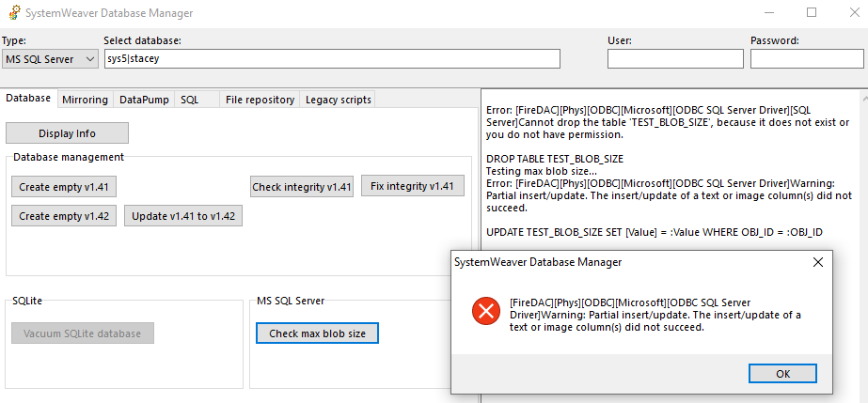Open the DataPump tab
The height and width of the screenshot is (403, 868).
click(144, 101)
